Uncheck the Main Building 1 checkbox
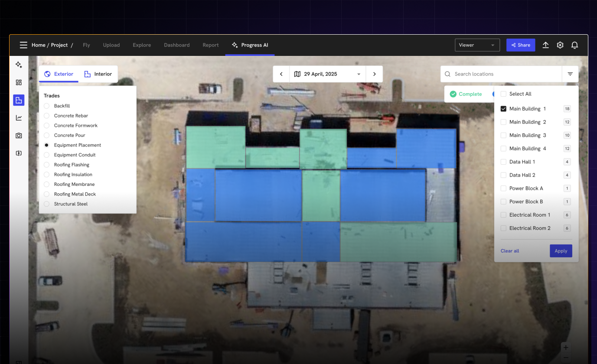 [x=503, y=108]
